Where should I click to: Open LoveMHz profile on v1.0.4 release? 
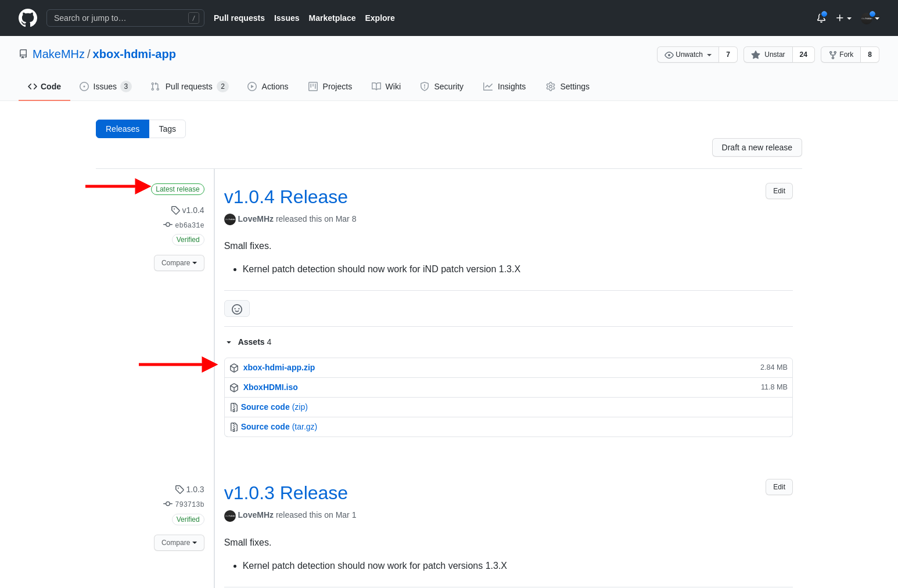click(x=256, y=219)
